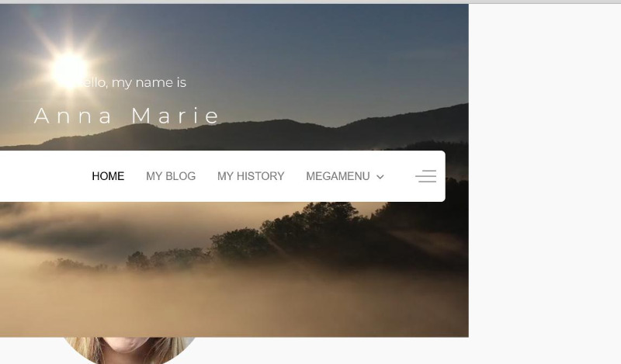The image size is (621, 364).
Task: Click the navbar gap between chevron and hamburger
Action: [x=399, y=176]
